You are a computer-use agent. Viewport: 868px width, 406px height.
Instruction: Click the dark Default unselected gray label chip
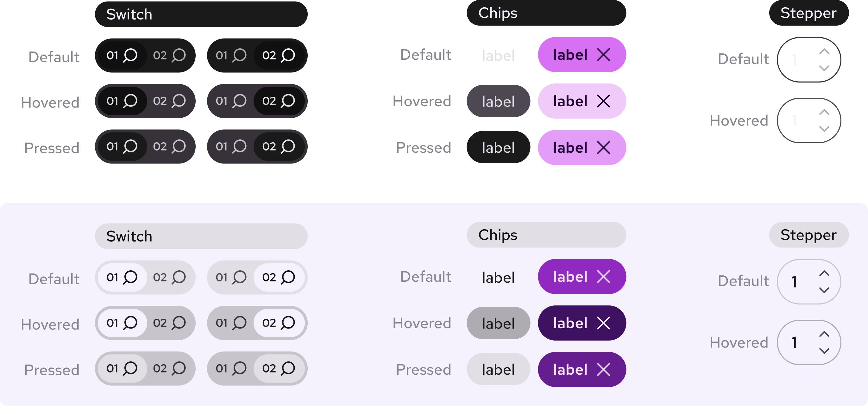[498, 55]
